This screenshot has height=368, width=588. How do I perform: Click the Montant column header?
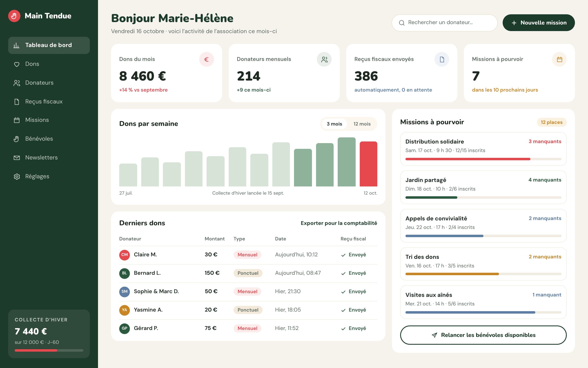(215, 239)
